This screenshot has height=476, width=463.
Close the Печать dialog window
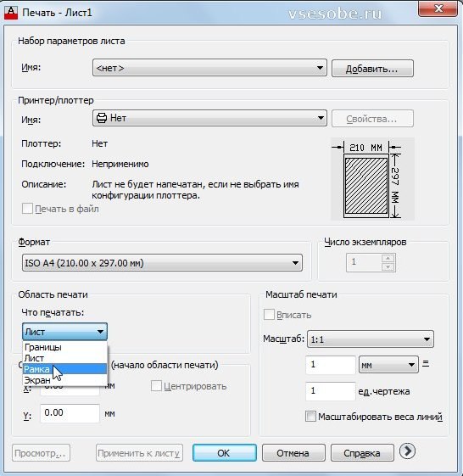click(438, 8)
